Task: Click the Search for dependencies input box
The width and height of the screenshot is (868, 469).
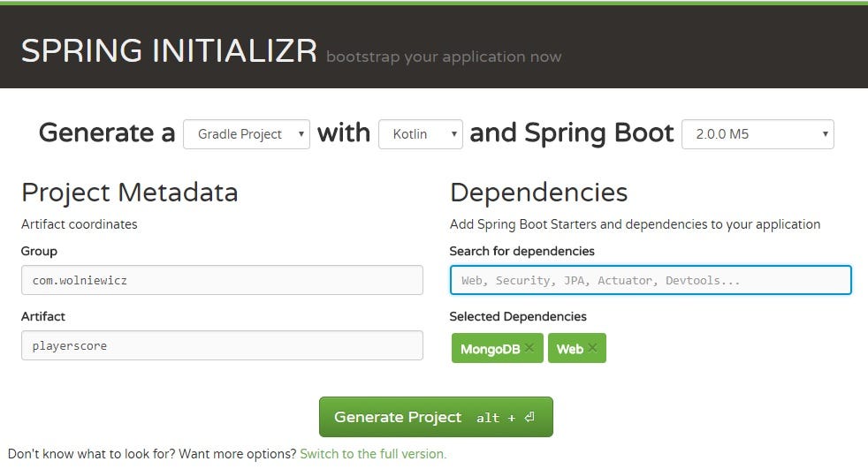Action: click(651, 280)
